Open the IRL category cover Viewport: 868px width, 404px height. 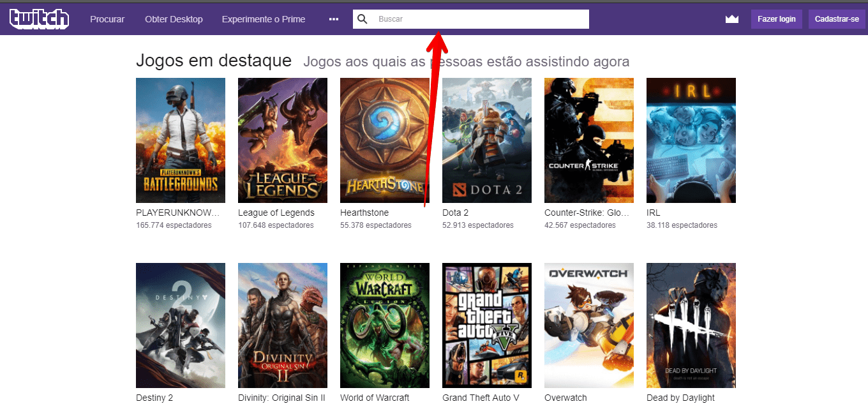click(691, 140)
